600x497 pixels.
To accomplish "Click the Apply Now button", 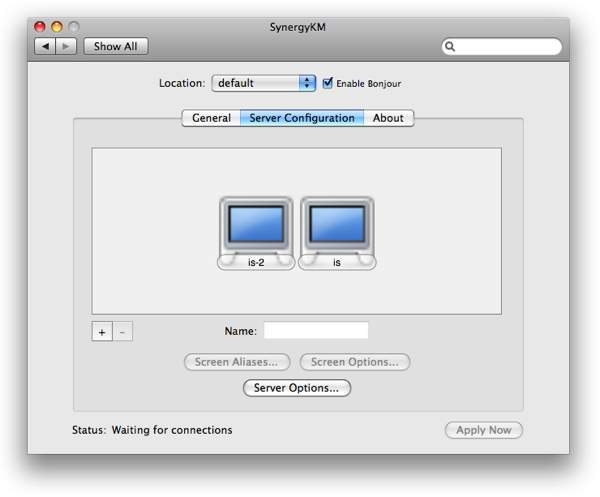I will (484, 430).
